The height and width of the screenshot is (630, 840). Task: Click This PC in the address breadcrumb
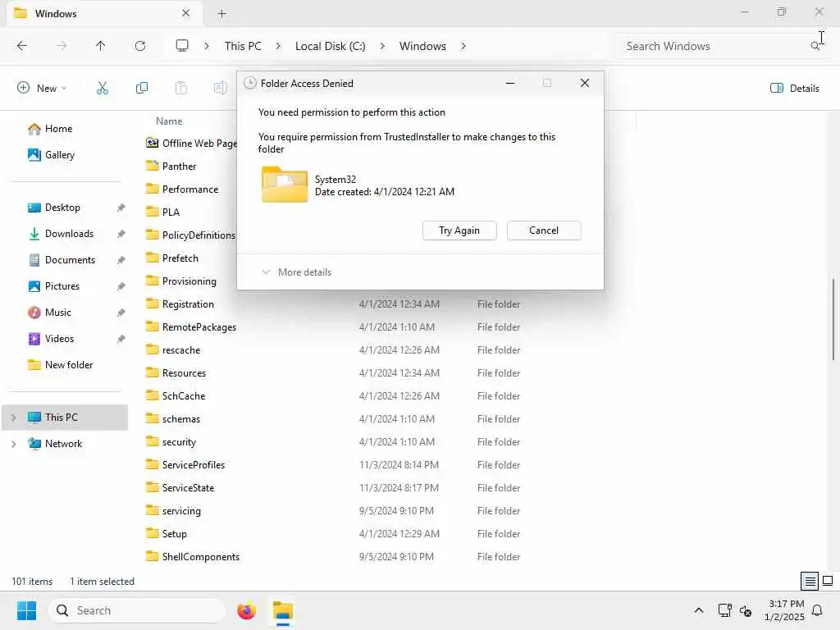243,46
